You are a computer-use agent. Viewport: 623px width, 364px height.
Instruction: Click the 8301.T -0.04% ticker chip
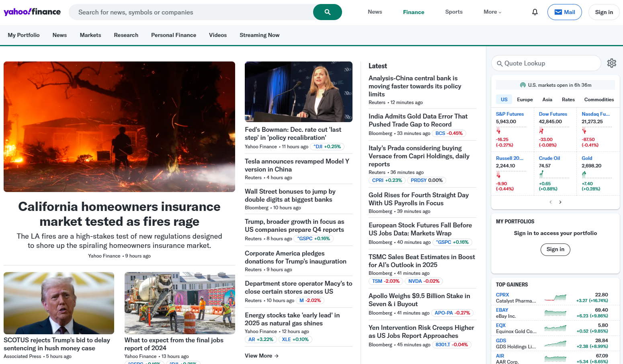coord(452,345)
